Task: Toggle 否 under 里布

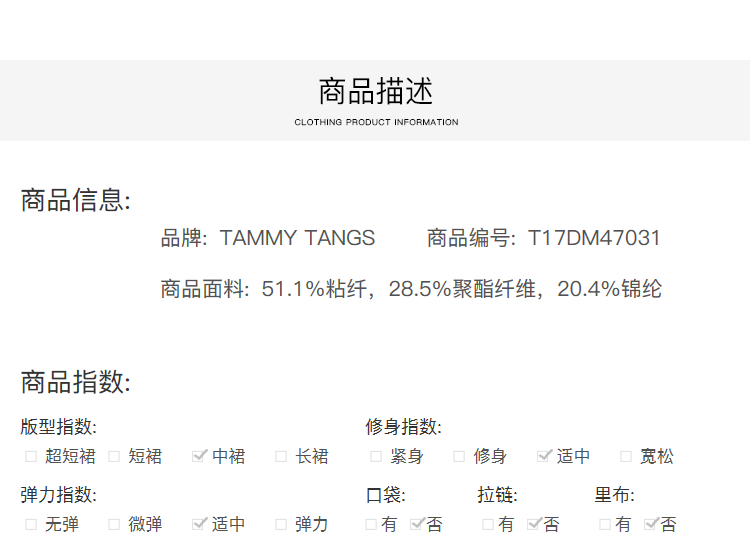Action: pyautogui.click(x=652, y=524)
